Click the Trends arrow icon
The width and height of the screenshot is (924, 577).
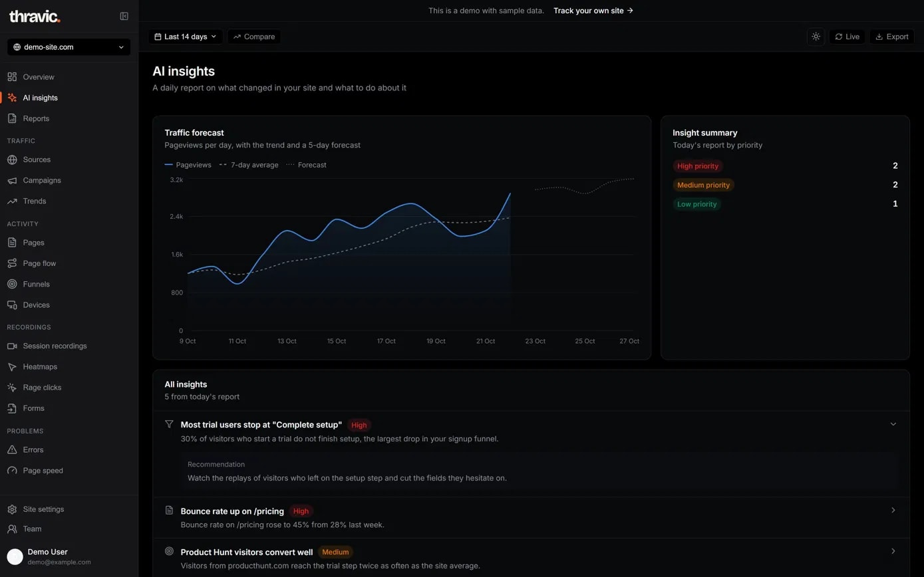click(12, 201)
